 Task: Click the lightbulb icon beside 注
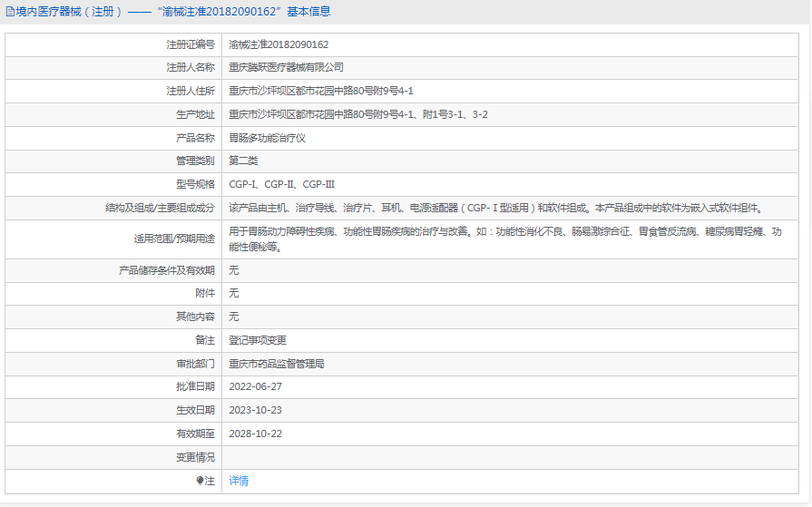pyautogui.click(x=200, y=481)
